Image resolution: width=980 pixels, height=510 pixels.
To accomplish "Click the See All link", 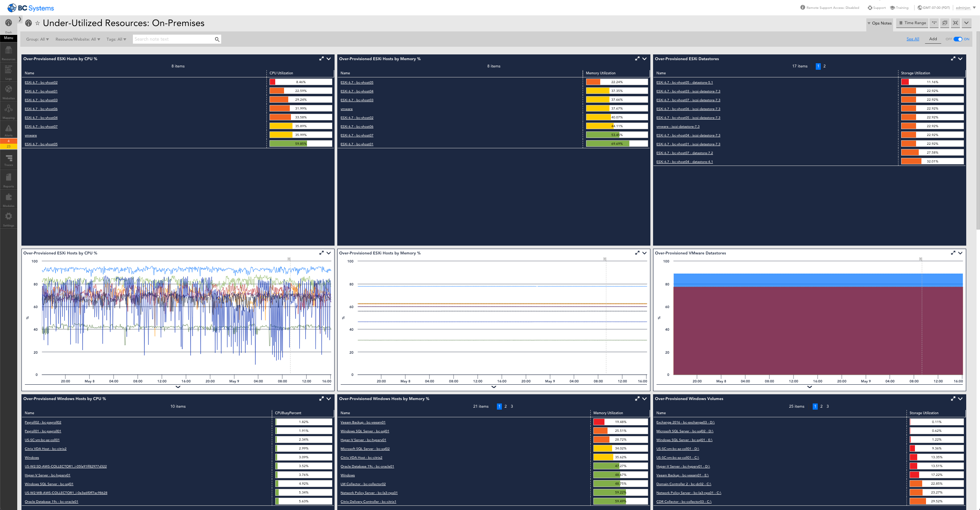I will point(913,39).
